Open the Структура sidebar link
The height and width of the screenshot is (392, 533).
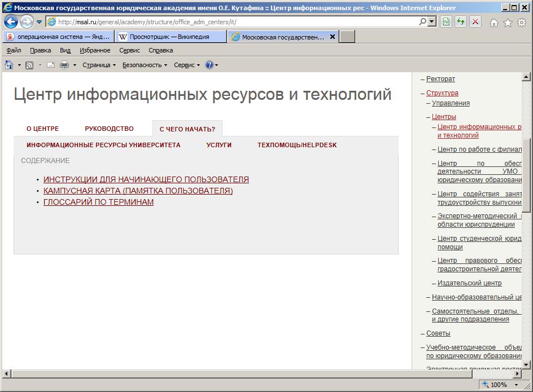coord(442,93)
